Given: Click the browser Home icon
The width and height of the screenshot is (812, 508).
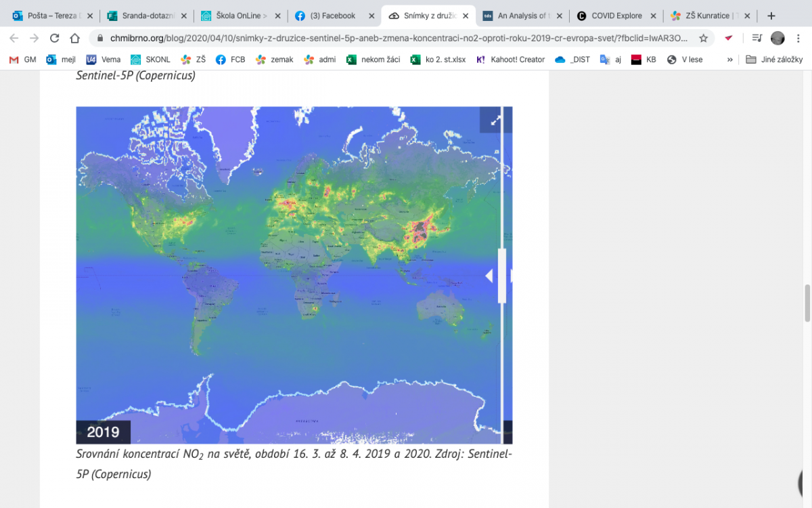Looking at the screenshot, I should [74, 39].
